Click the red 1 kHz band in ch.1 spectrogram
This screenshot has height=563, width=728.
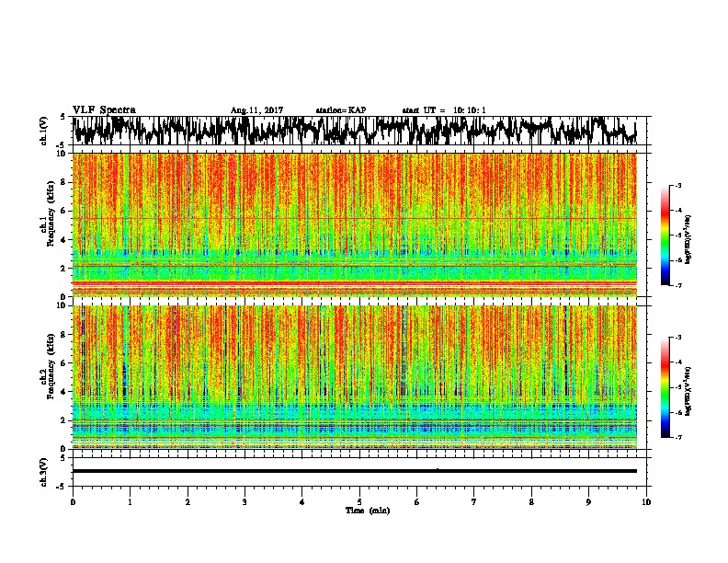355,282
